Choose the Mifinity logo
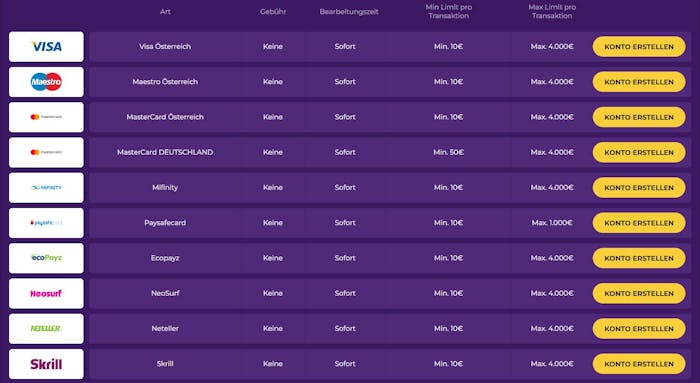This screenshot has height=383, width=700. (x=46, y=187)
